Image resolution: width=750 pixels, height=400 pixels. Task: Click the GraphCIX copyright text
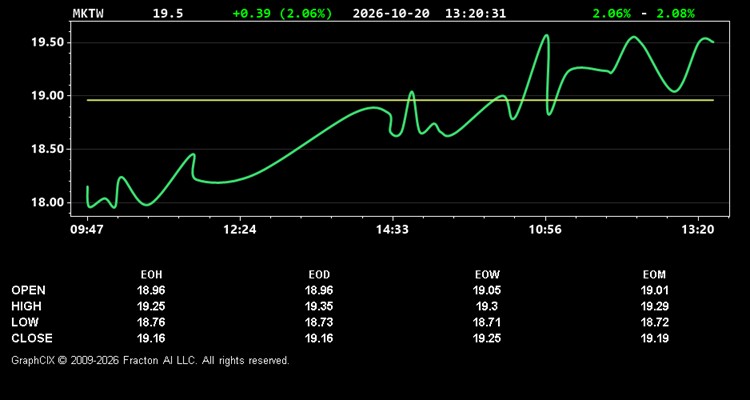[151, 360]
